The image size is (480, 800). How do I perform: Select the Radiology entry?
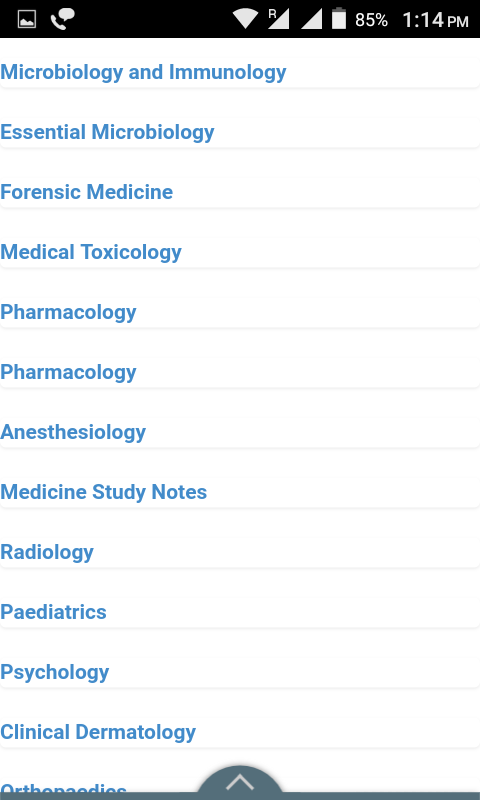pos(47,552)
